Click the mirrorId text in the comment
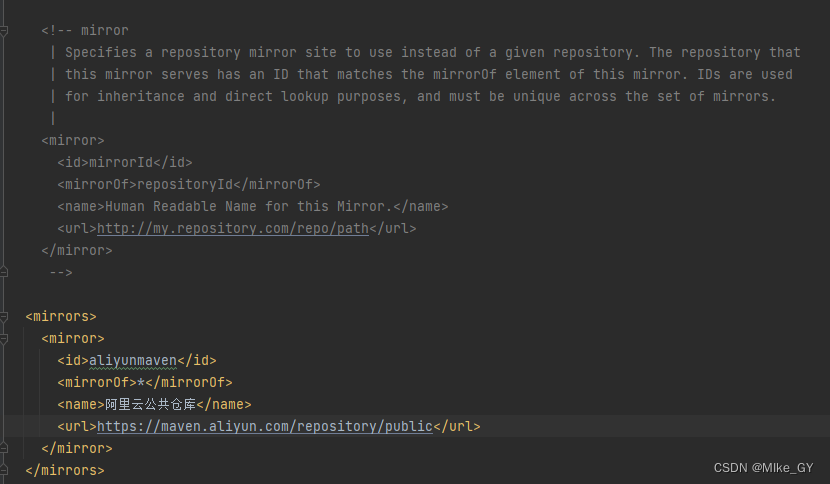The height and width of the screenshot is (484, 830). point(120,162)
